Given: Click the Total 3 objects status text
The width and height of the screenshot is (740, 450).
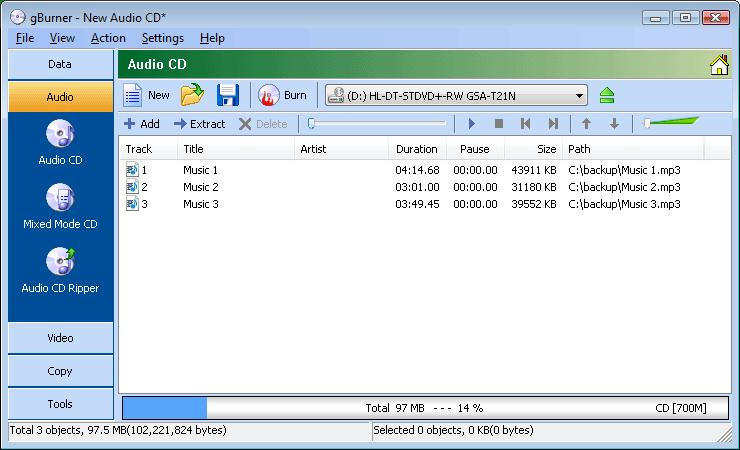Looking at the screenshot, I should tap(118, 430).
